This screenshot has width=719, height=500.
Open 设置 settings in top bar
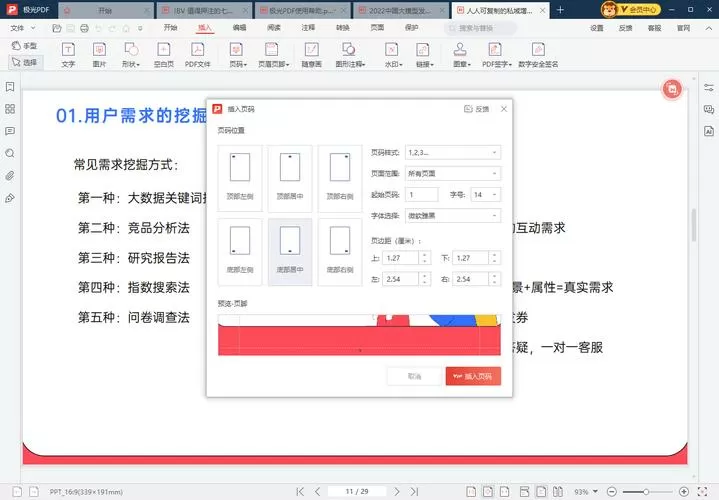coord(597,28)
